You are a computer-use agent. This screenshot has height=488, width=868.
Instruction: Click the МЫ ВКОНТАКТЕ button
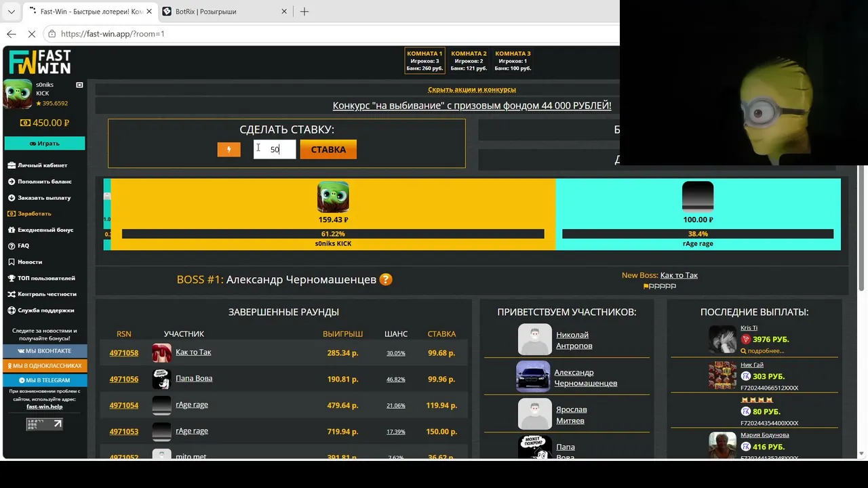tap(45, 351)
